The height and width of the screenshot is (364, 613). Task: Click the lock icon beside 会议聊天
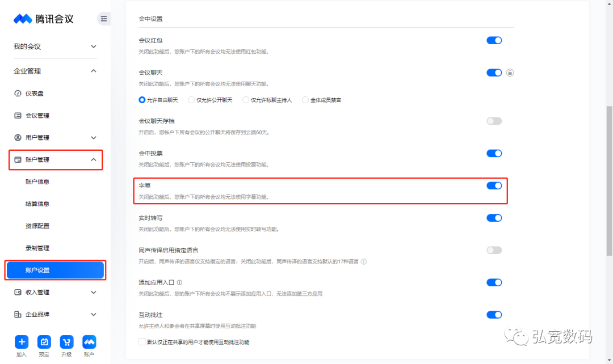[x=510, y=73]
